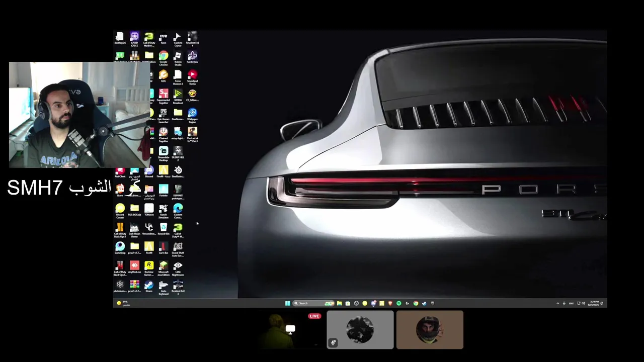The width and height of the screenshot is (644, 362).
Task: Launch NVIDIA Broadcast from the desktop
Action: pos(178,97)
